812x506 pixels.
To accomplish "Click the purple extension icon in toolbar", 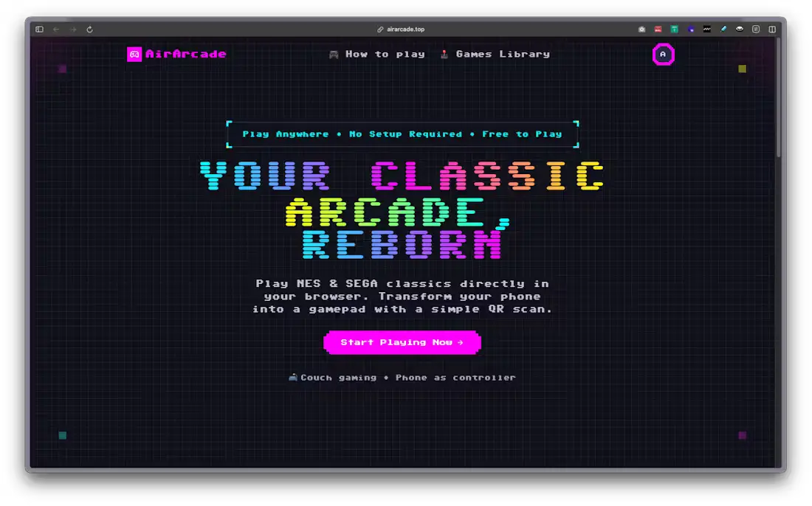I will 689,29.
